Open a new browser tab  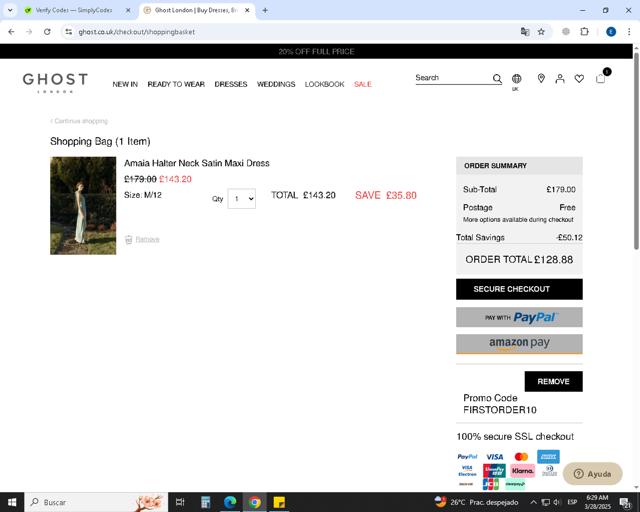click(265, 10)
